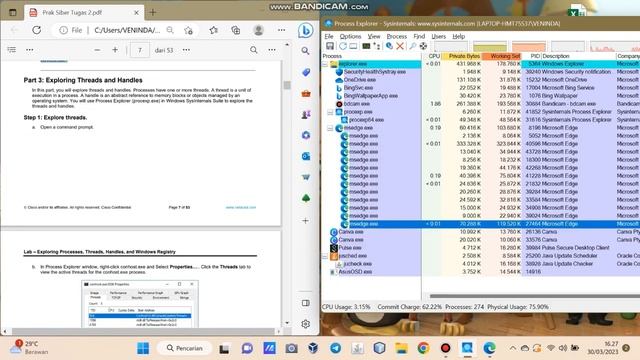Select bdcam.exe process row
The height and width of the screenshot is (360, 640).
point(480,104)
